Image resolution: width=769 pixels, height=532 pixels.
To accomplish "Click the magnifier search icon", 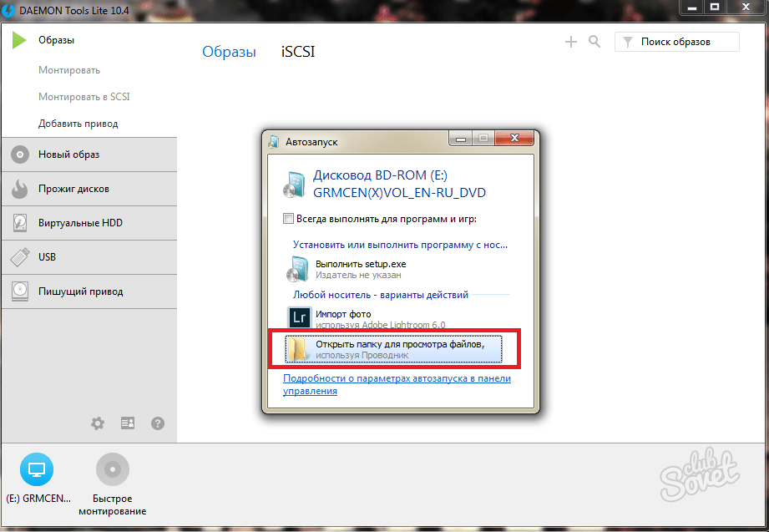I will (594, 42).
